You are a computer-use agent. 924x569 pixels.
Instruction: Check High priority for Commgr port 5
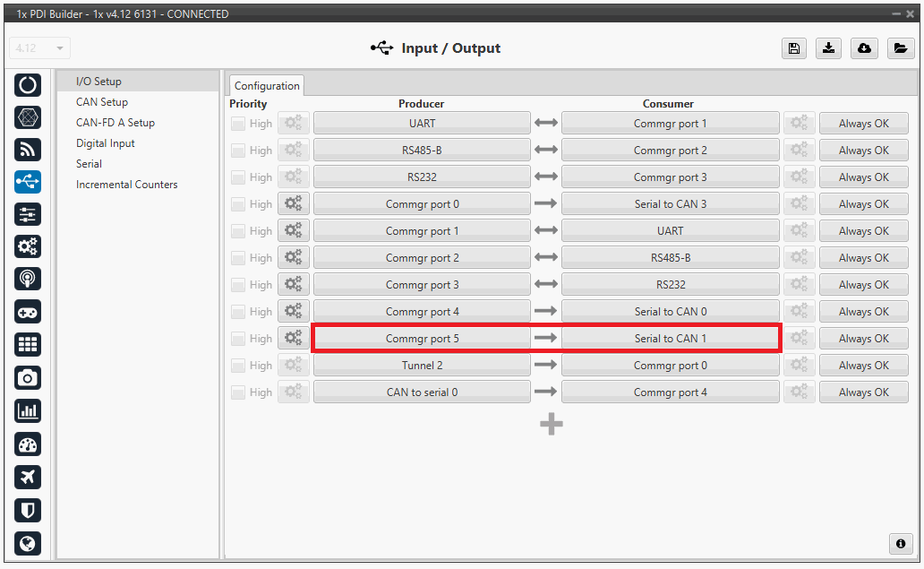pyautogui.click(x=238, y=339)
